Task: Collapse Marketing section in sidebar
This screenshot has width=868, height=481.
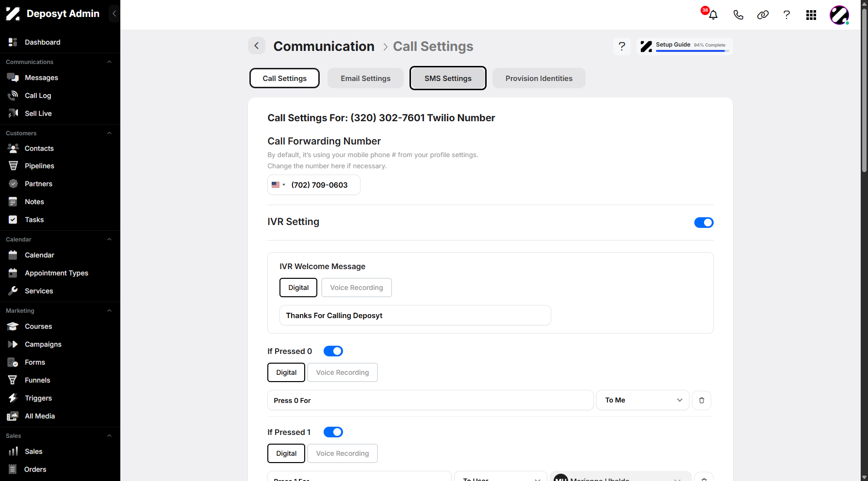Action: pos(109,311)
